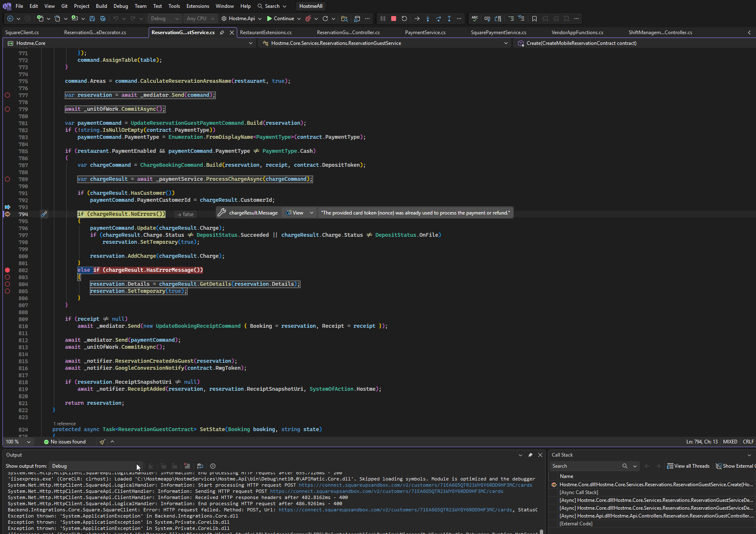Click the Call Stack search field
This screenshot has height=534, width=756.
pos(586,466)
